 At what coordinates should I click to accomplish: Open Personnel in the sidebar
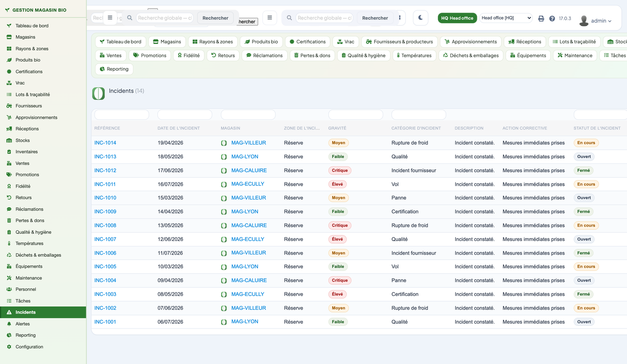[43, 289]
